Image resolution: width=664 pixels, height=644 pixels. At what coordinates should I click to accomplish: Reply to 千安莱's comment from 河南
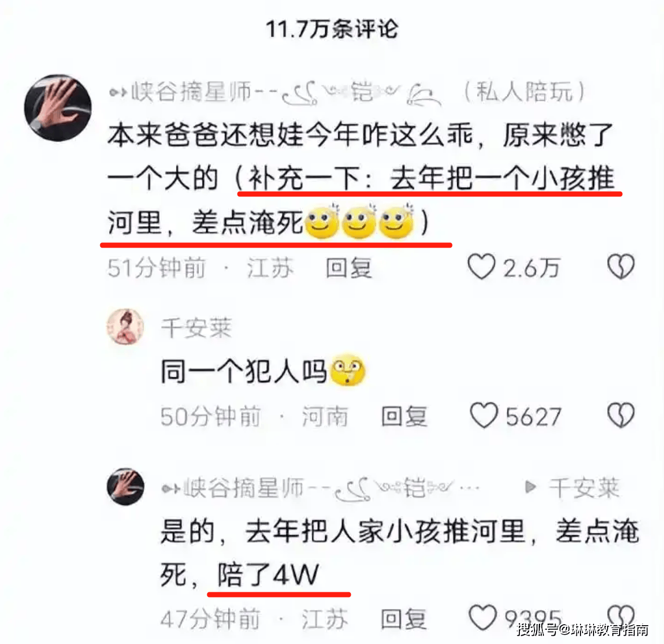[404, 417]
